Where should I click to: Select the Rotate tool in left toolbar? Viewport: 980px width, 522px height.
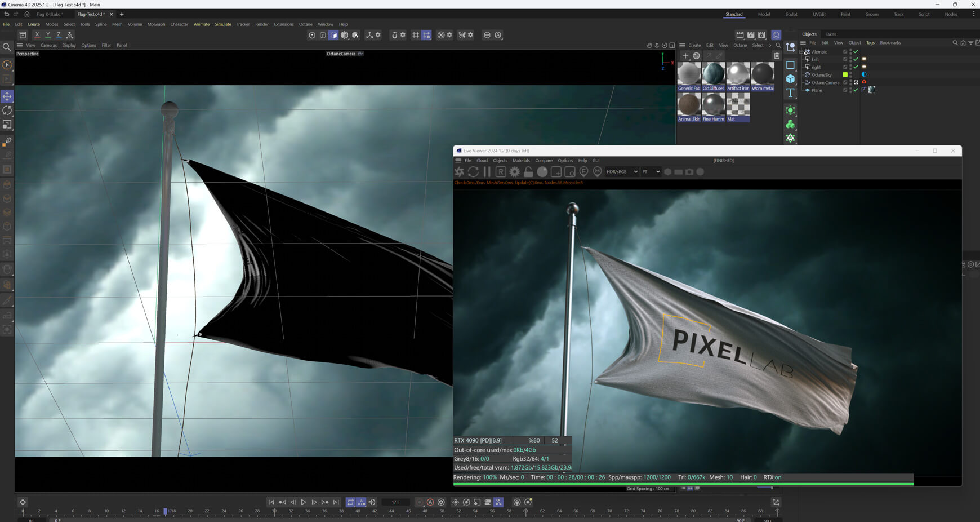[7, 110]
